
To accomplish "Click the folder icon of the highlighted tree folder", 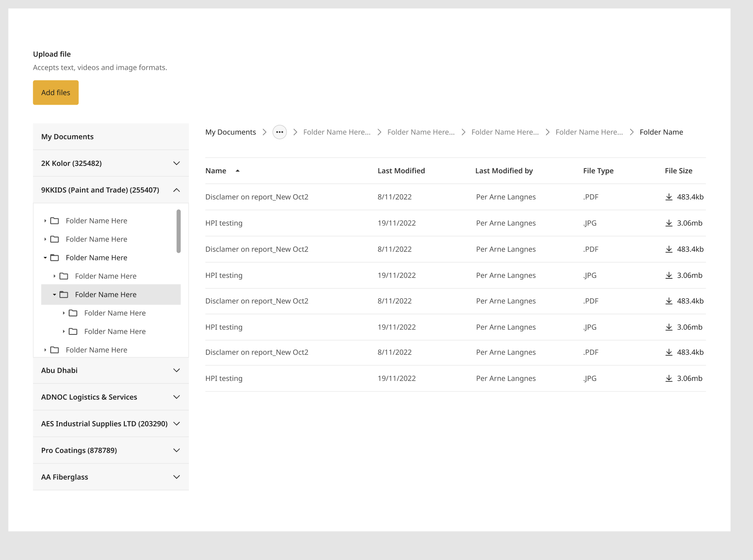I will click(x=64, y=295).
